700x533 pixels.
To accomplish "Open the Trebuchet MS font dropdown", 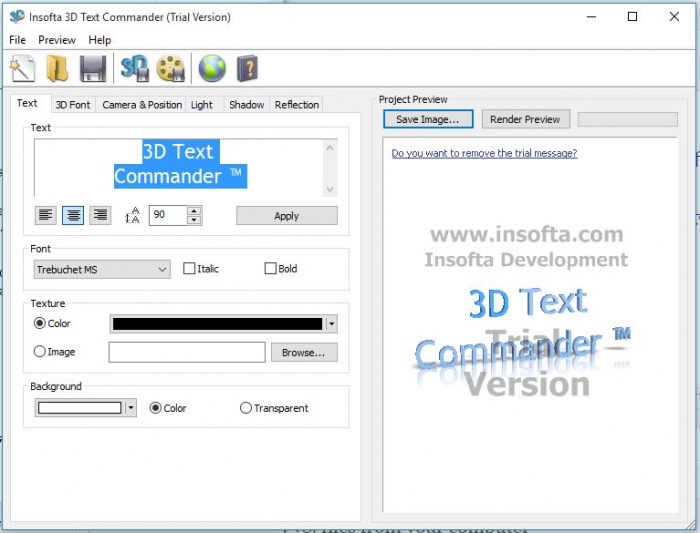I will point(102,270).
